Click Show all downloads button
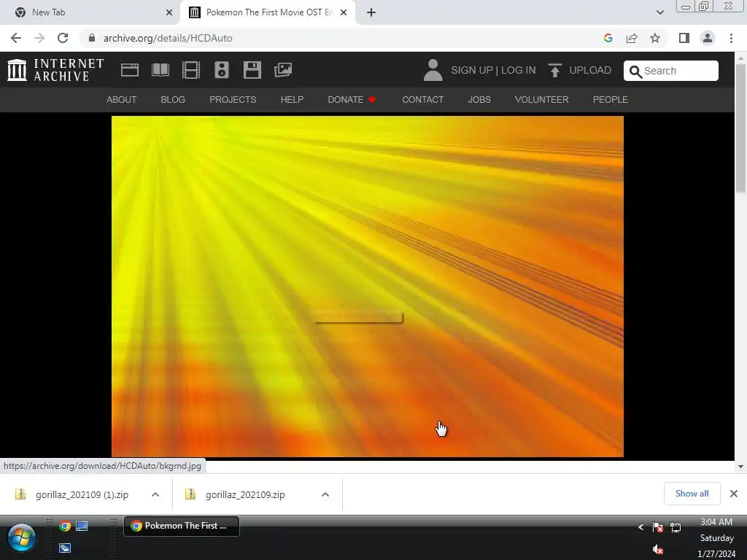747x560 pixels. coord(692,494)
